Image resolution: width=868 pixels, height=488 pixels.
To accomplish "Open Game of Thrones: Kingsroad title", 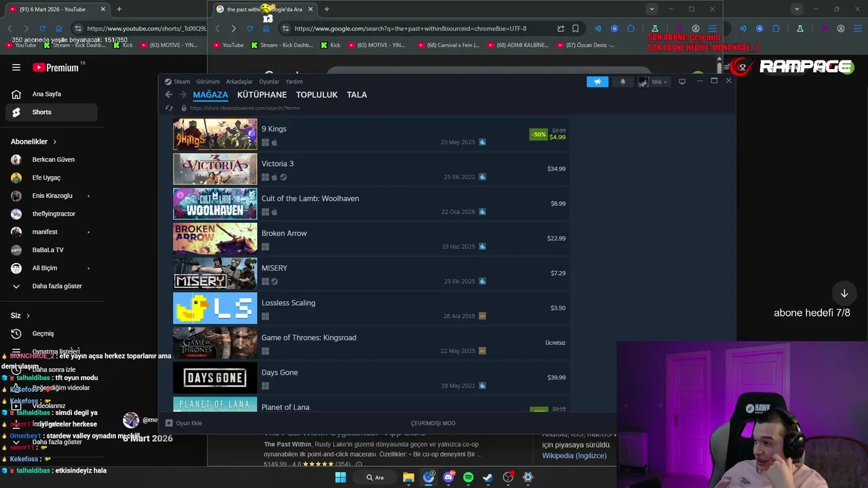I will pos(309,338).
